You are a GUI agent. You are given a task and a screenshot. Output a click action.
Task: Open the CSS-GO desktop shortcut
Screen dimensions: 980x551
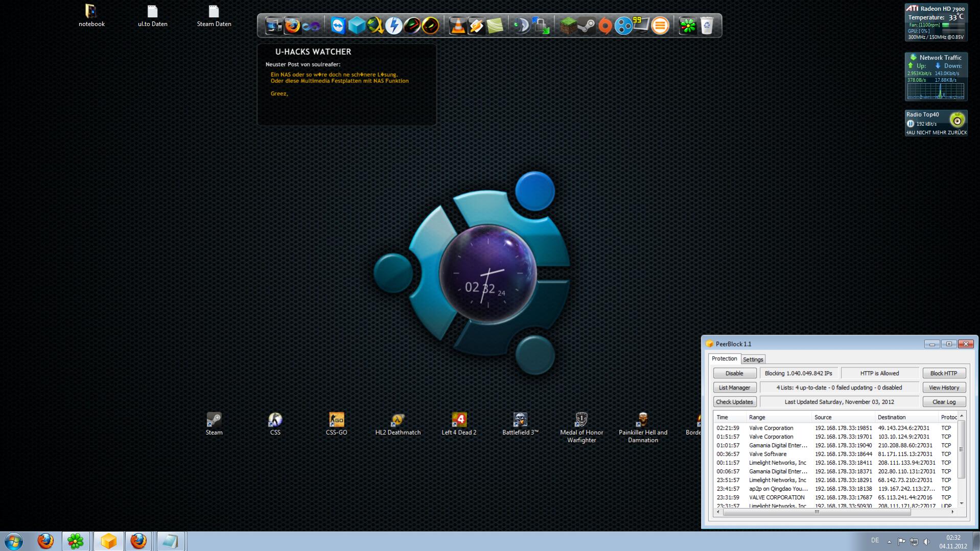pyautogui.click(x=336, y=420)
